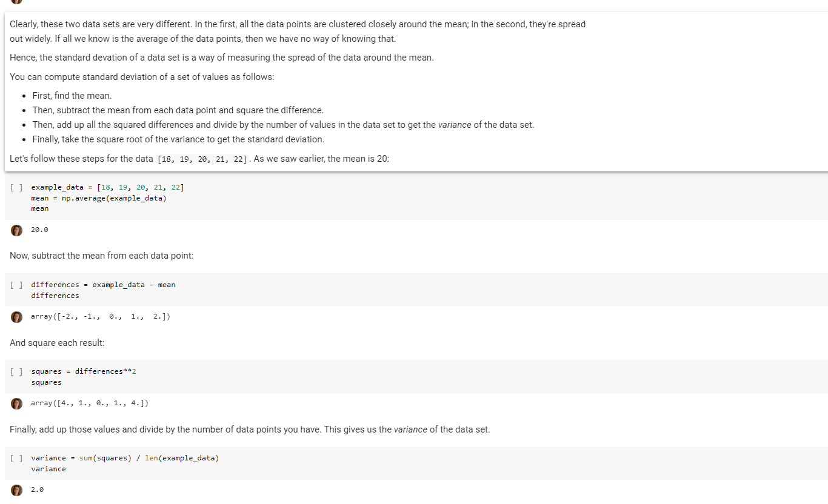
Task: Click the avatar beside the squares array output
Action: [16, 403]
